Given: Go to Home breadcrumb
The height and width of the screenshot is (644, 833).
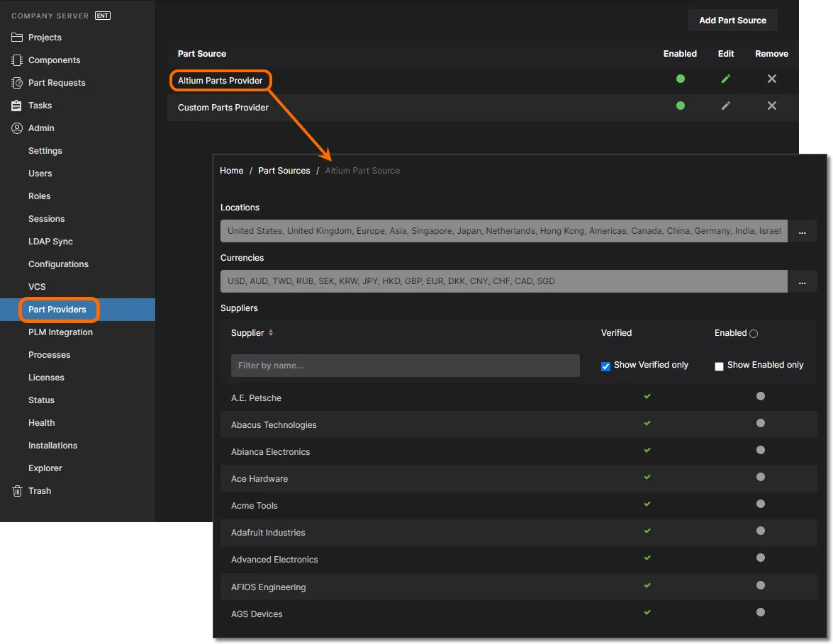Looking at the screenshot, I should pyautogui.click(x=232, y=171).
